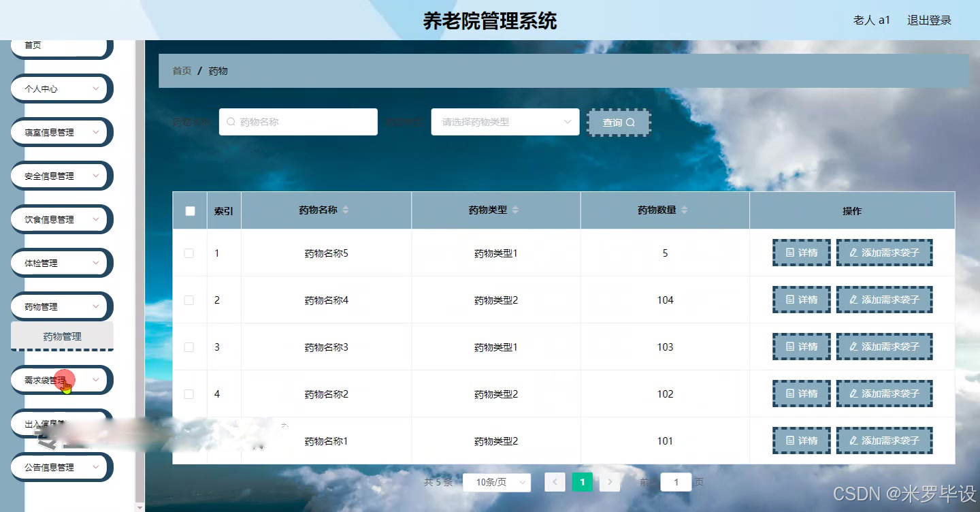Click 退出登录 to log out
980x512 pixels.
pyautogui.click(x=930, y=20)
